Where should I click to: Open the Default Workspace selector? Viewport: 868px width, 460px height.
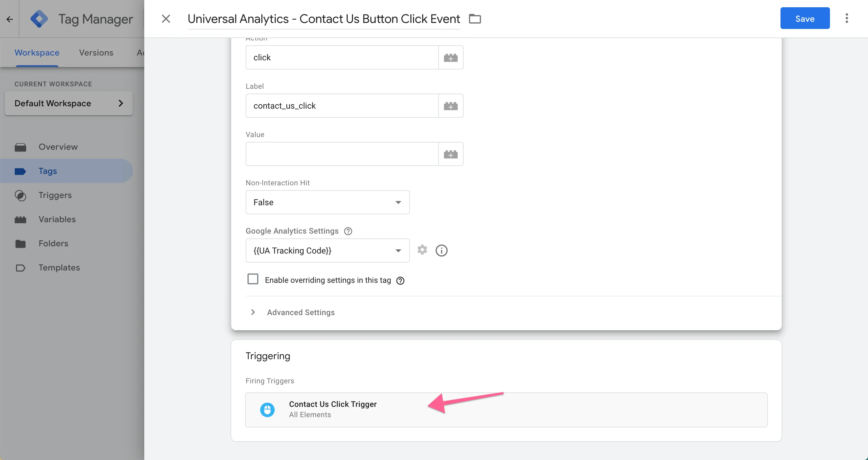(x=69, y=103)
